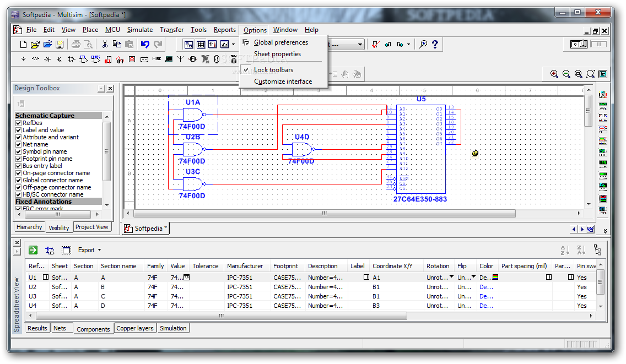626x364 pixels.
Task: Select the TTL gate component icon
Action: [83, 59]
